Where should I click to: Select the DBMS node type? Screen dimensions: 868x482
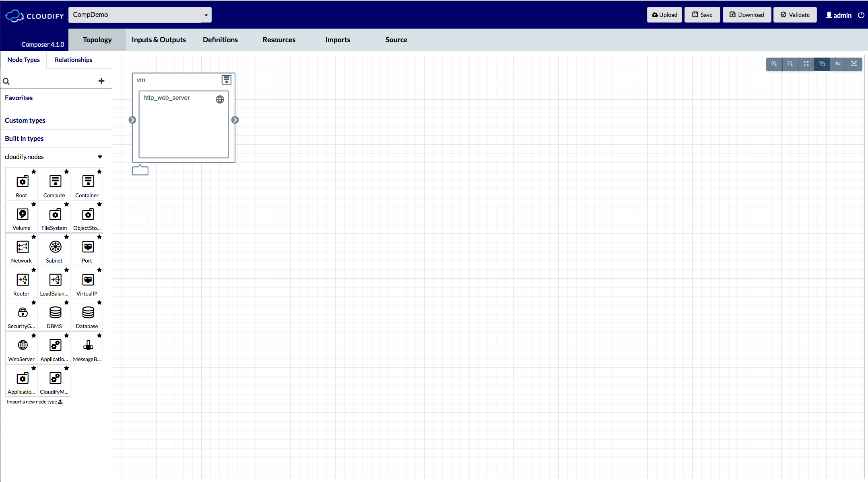[54, 315]
